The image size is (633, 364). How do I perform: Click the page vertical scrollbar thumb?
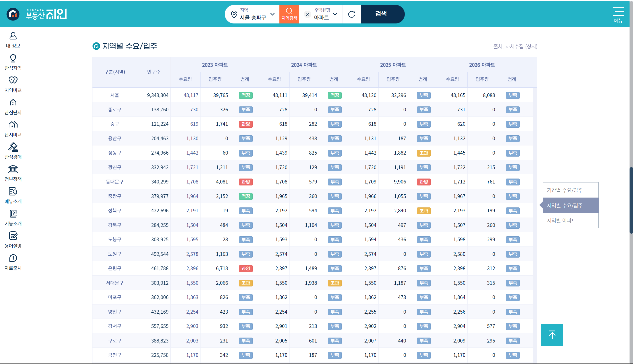coord(631,200)
